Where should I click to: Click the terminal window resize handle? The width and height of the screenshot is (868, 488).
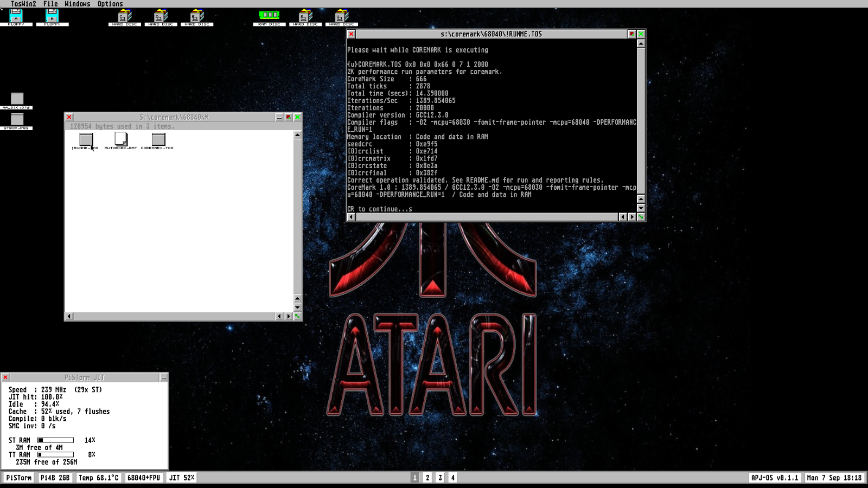tap(641, 217)
